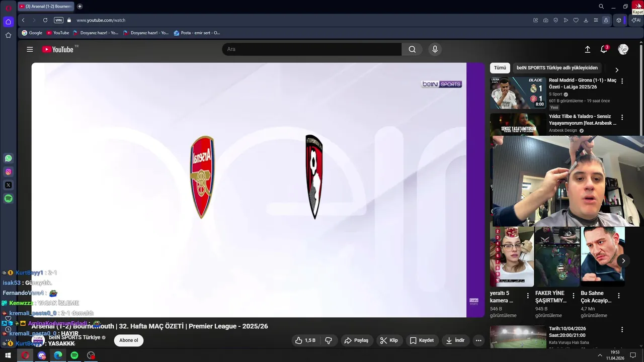This screenshot has width=644, height=362.
Task: Open Microsoft Edge from the taskbar
Action: pyautogui.click(x=58, y=355)
